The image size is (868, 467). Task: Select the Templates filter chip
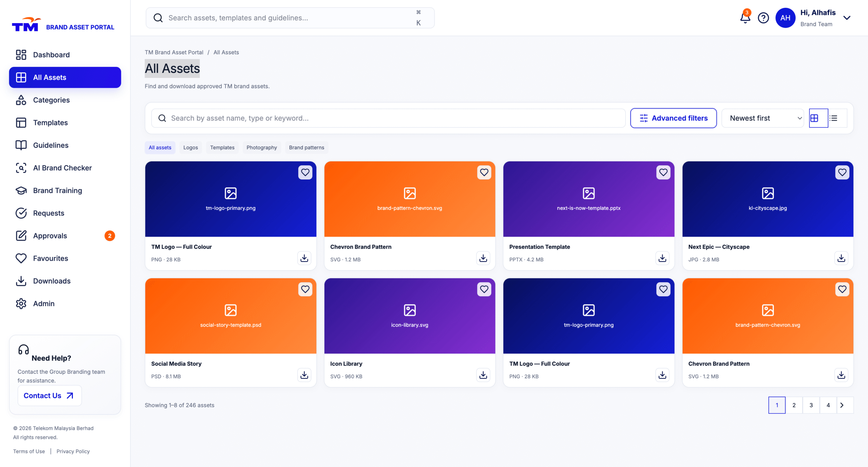(222, 148)
